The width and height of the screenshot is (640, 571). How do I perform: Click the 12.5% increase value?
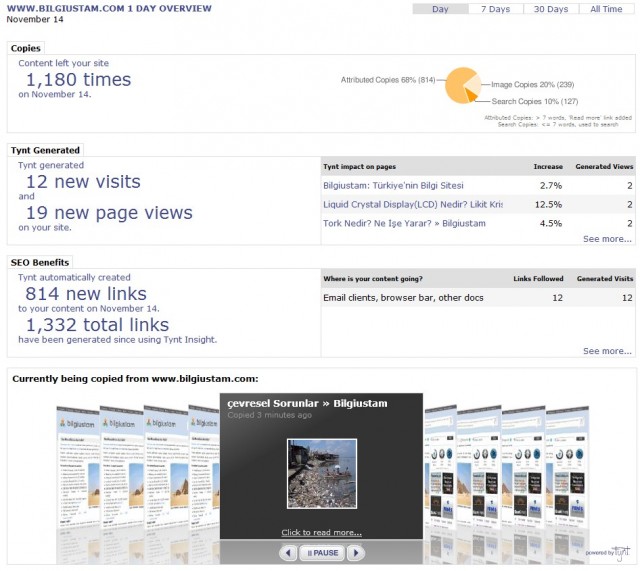click(x=548, y=204)
